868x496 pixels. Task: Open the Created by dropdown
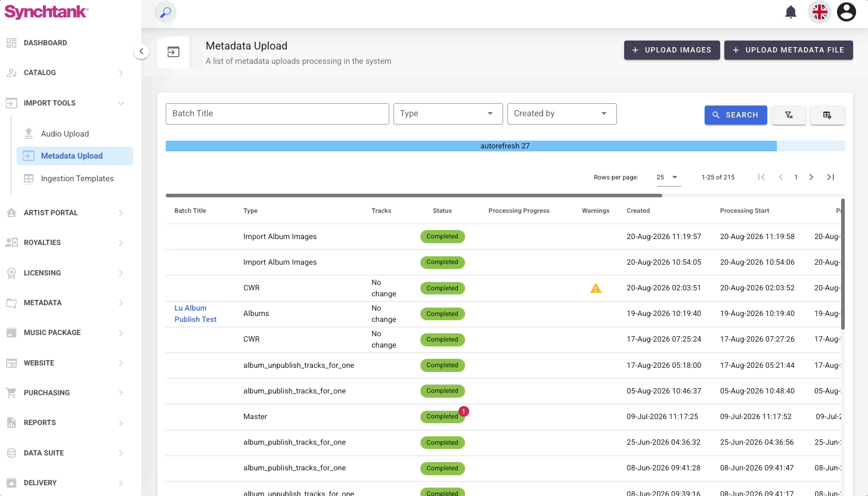click(562, 114)
